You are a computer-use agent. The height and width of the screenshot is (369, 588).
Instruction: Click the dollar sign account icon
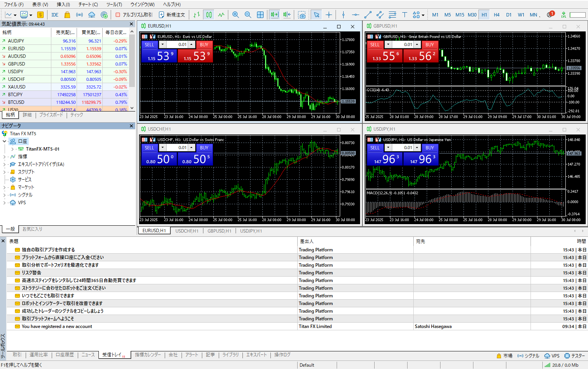pos(40,15)
